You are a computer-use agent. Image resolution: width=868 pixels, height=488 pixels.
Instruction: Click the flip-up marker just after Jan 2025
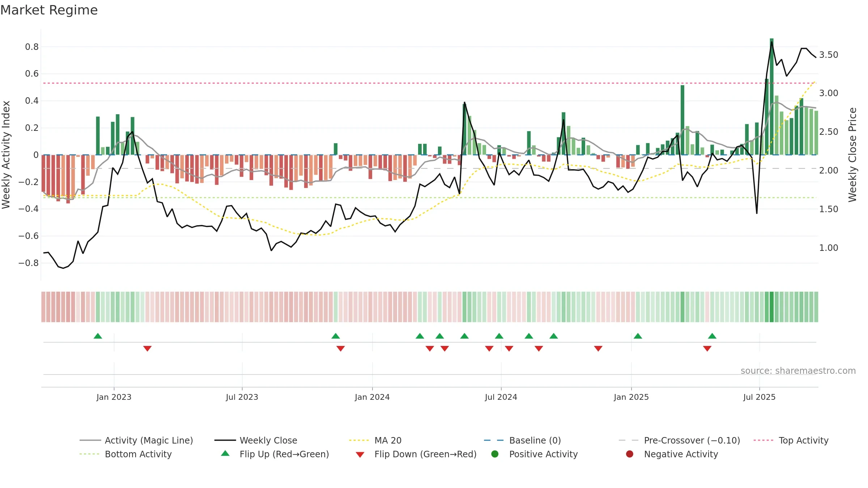[x=638, y=336]
